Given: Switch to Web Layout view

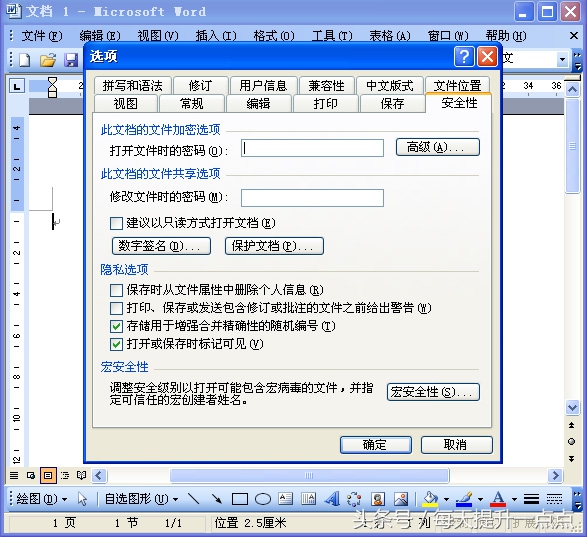Looking at the screenshot, I should tap(31, 476).
